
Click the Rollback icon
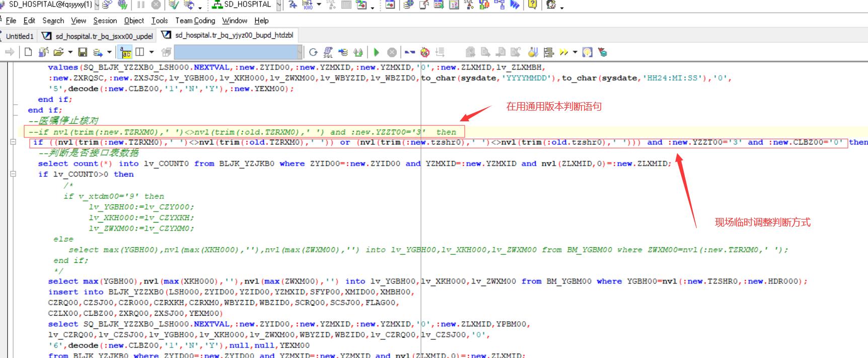pyautogui.click(x=189, y=5)
